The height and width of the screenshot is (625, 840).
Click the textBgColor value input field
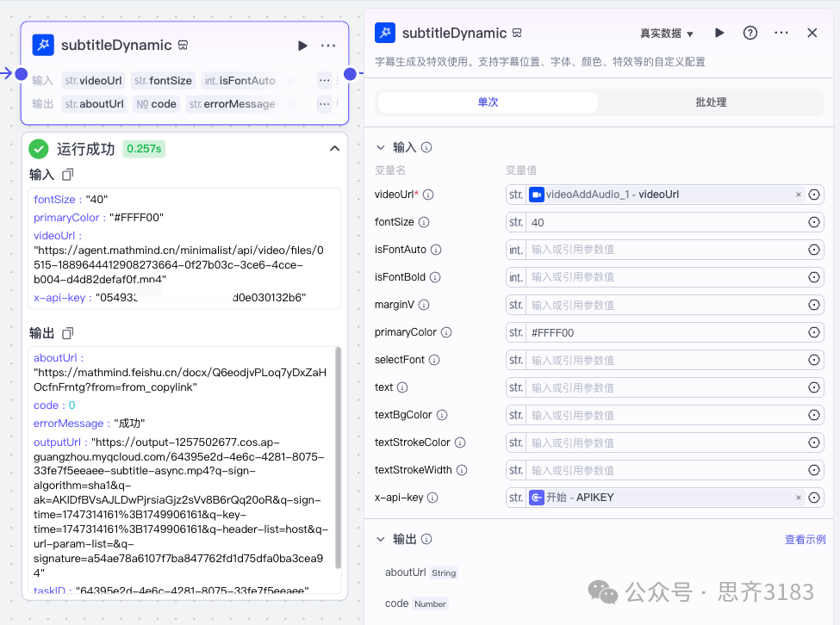(x=666, y=415)
